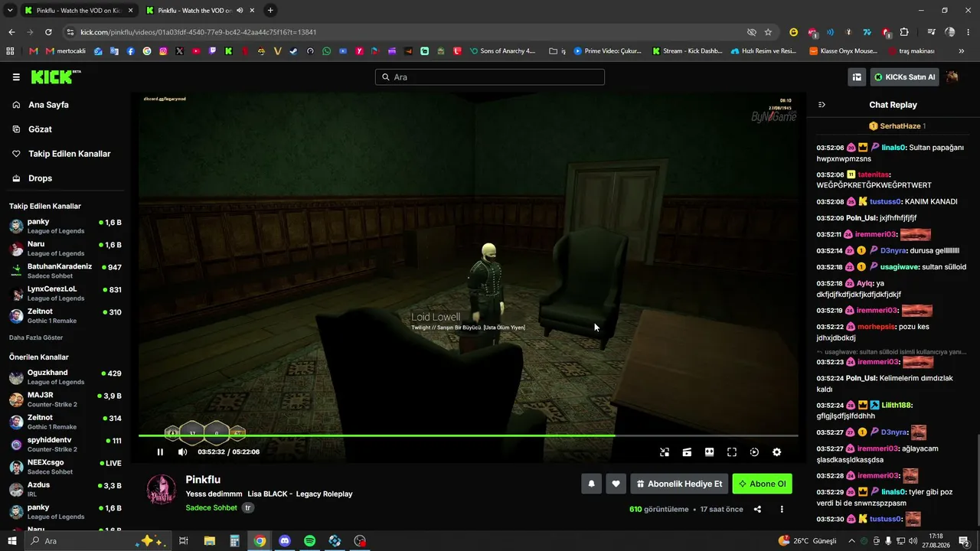Open the Steam bookmark icon
Screen dimensions: 980x551
click(x=293, y=51)
